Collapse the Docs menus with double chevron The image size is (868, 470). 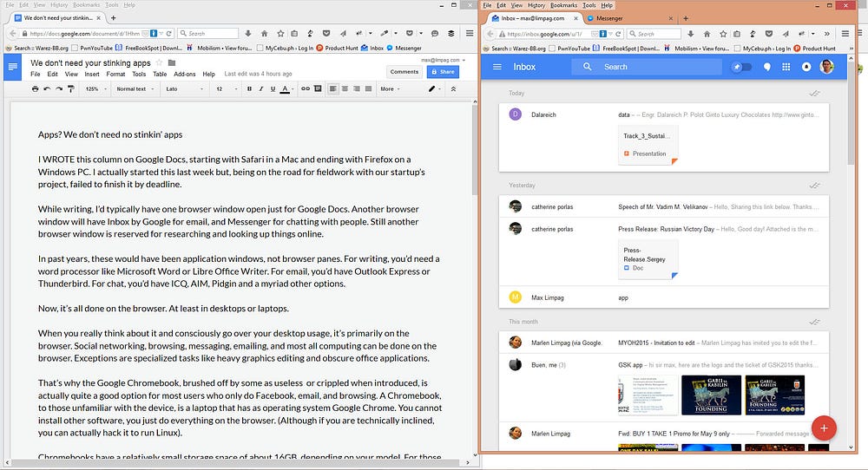pos(453,88)
